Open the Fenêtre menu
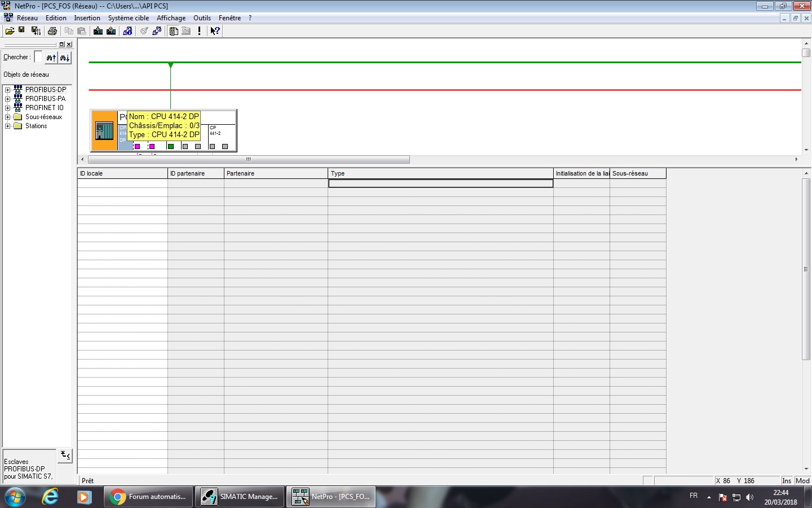 tap(230, 18)
